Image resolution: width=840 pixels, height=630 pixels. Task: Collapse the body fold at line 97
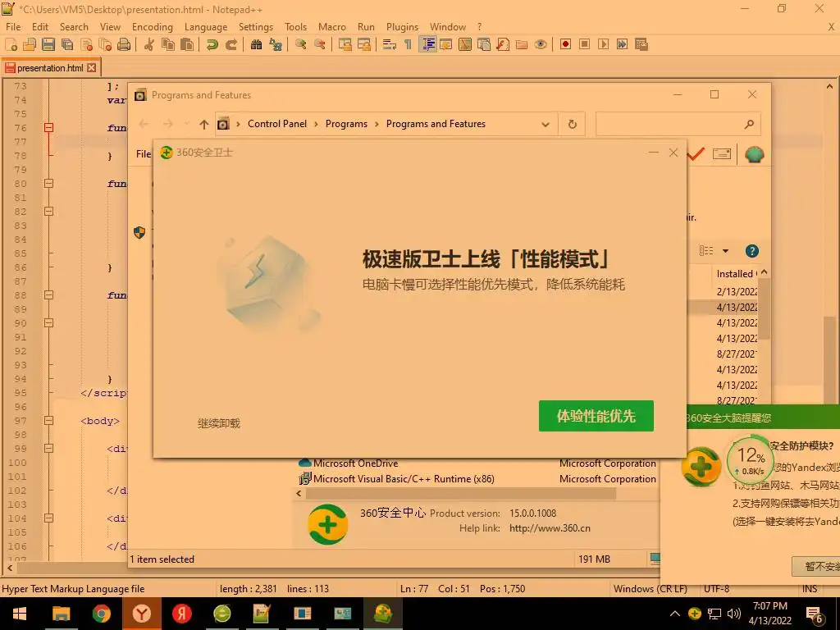48,421
